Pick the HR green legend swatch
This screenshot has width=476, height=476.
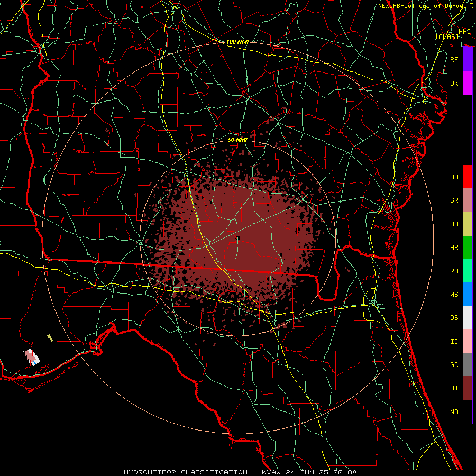click(467, 247)
